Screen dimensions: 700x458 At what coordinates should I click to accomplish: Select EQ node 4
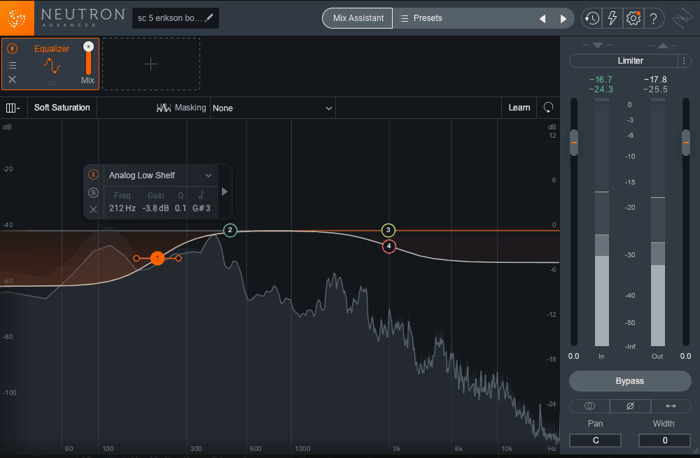[389, 246]
